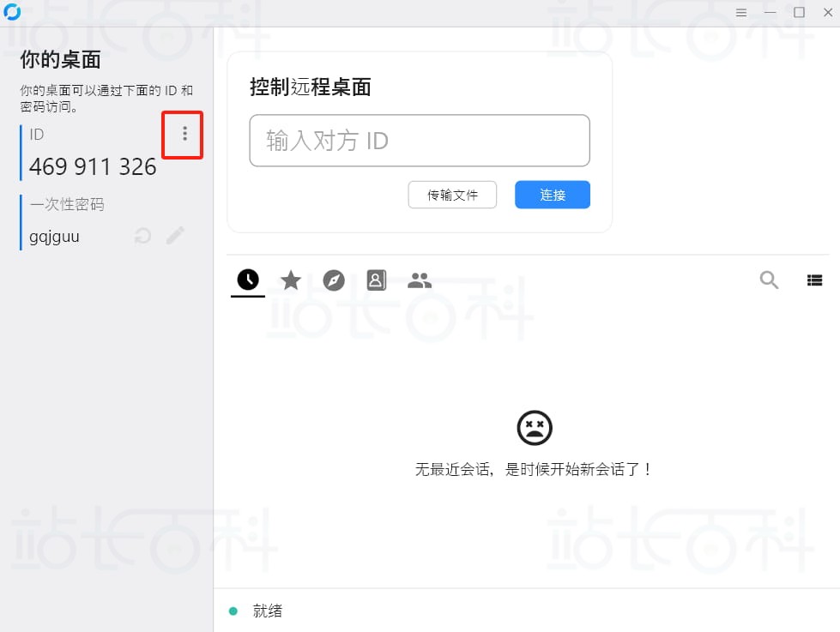The width and height of the screenshot is (840, 632).
Task: Select your ID number 469 911 326
Action: coord(91,167)
